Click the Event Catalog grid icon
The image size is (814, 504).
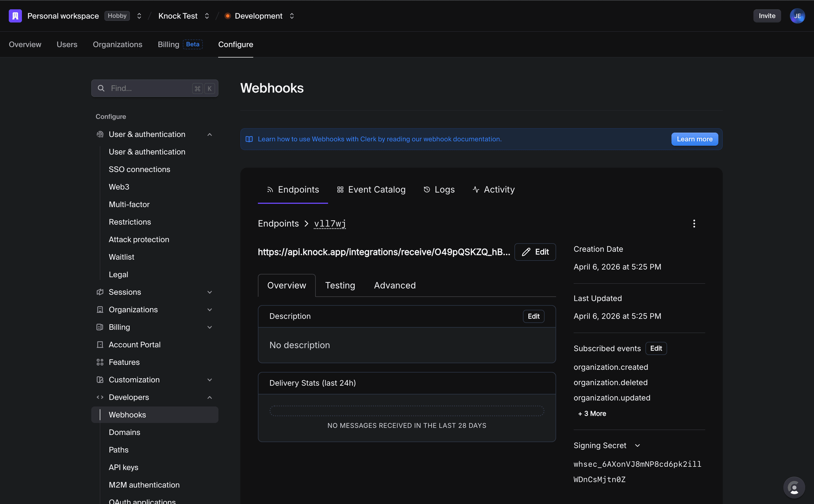340,189
